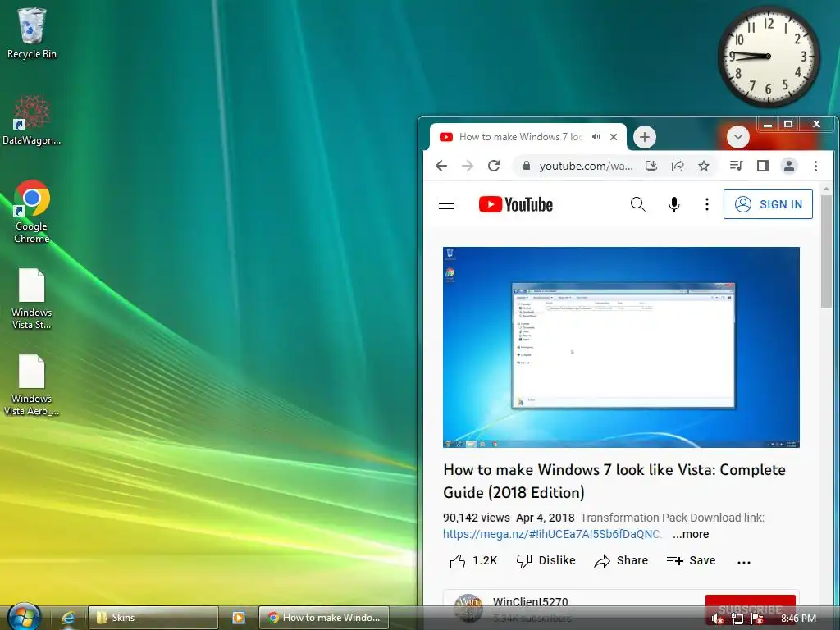840x630 pixels.
Task: Share this page from the address bar
Action: click(x=677, y=166)
